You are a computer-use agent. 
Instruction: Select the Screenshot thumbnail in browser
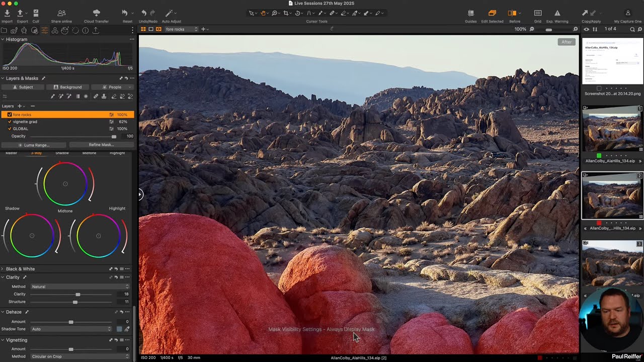[x=612, y=61]
